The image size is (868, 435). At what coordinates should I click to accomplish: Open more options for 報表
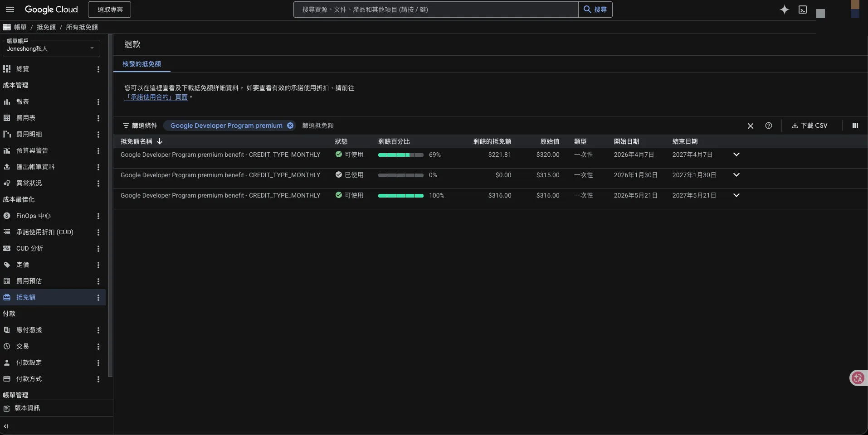coord(98,102)
